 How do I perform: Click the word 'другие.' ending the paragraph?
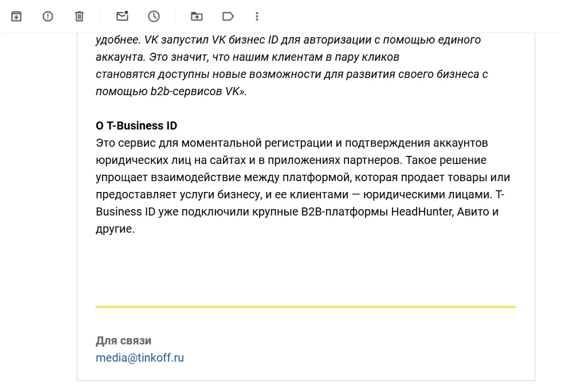pos(115,229)
